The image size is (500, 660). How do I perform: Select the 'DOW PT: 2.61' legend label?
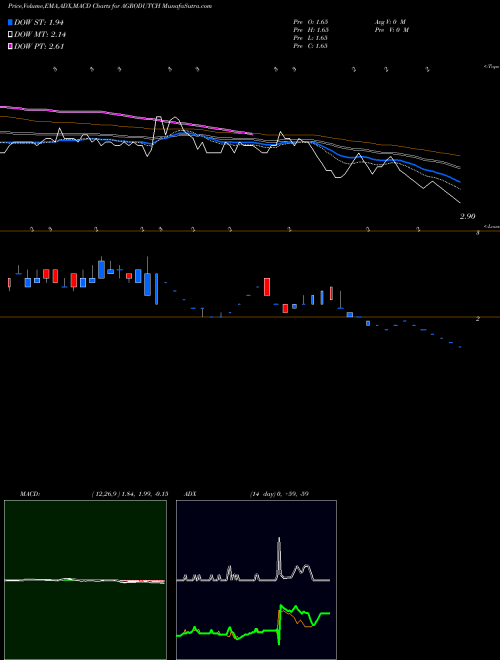click(x=39, y=47)
